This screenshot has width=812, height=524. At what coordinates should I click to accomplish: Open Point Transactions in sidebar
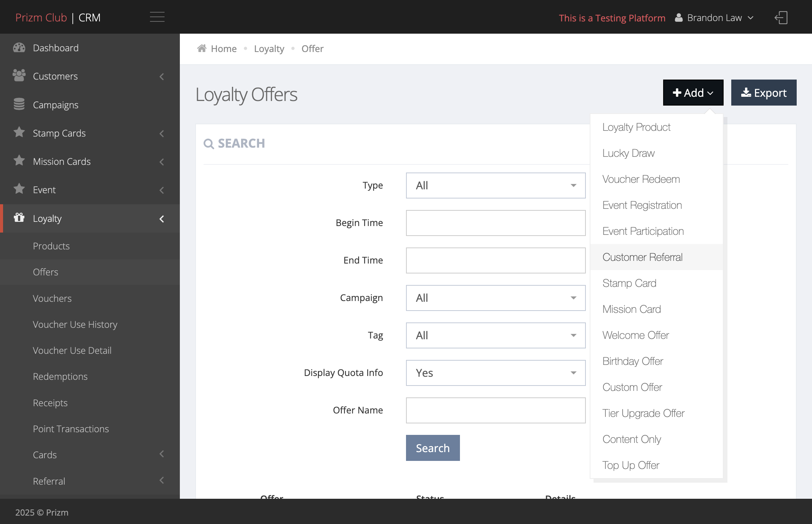[71, 429]
